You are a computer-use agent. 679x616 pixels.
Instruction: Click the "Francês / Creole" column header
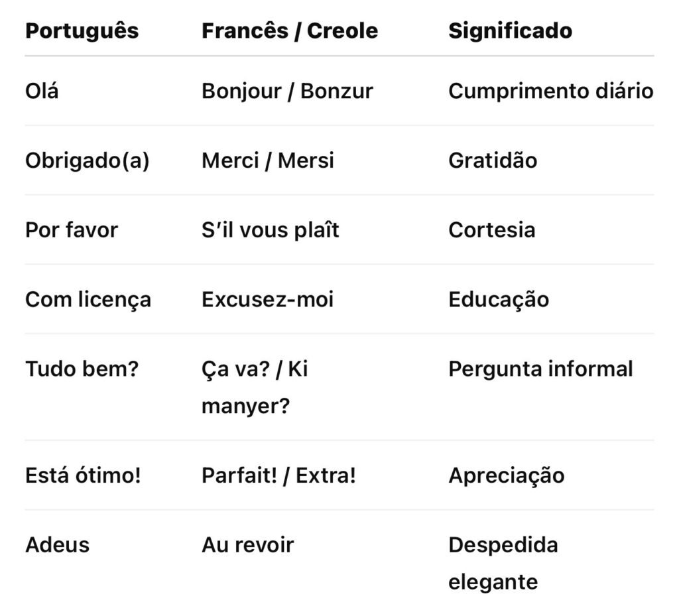click(x=289, y=31)
